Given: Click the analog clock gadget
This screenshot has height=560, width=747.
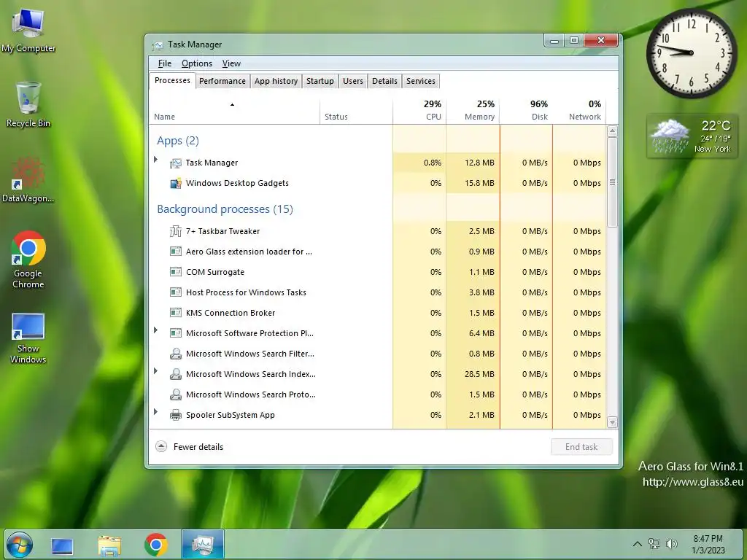Looking at the screenshot, I should [x=692, y=52].
